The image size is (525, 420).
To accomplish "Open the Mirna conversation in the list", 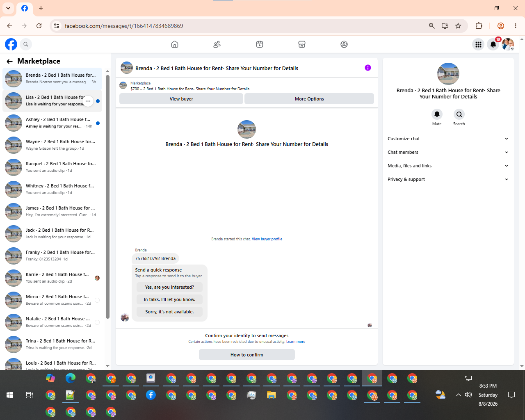I will coord(52,300).
